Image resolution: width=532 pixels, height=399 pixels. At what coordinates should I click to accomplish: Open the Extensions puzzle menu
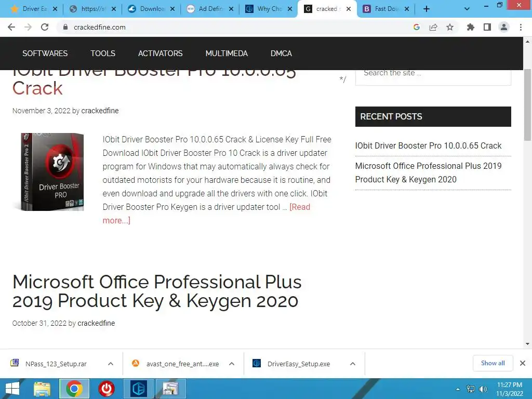(471, 27)
